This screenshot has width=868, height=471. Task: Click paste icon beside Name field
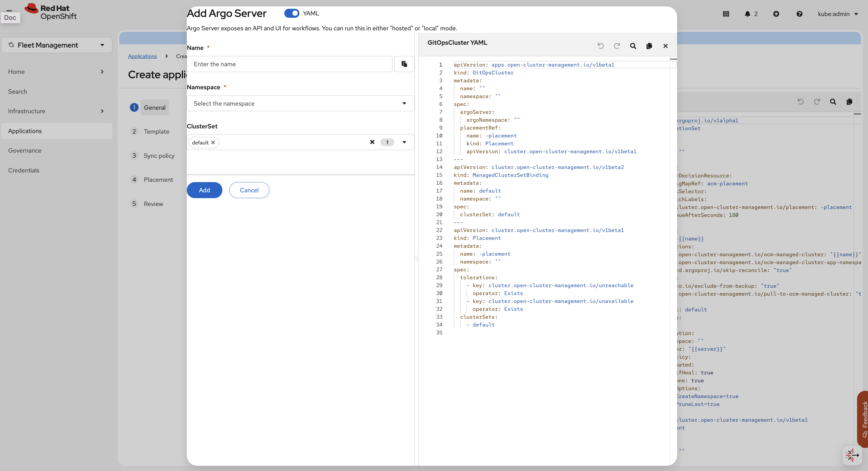[404, 64]
